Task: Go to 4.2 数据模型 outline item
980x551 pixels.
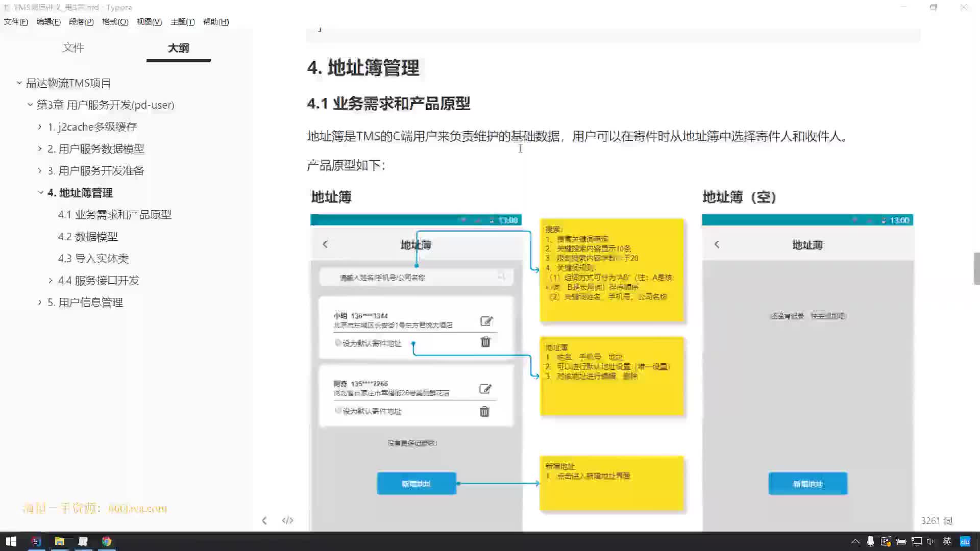Action: click(88, 236)
